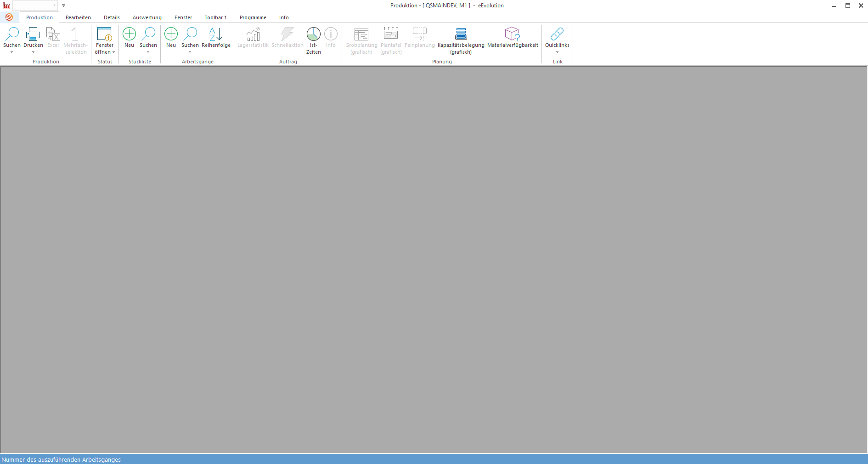
Task: Click the Drucken printer icon
Action: [33, 34]
